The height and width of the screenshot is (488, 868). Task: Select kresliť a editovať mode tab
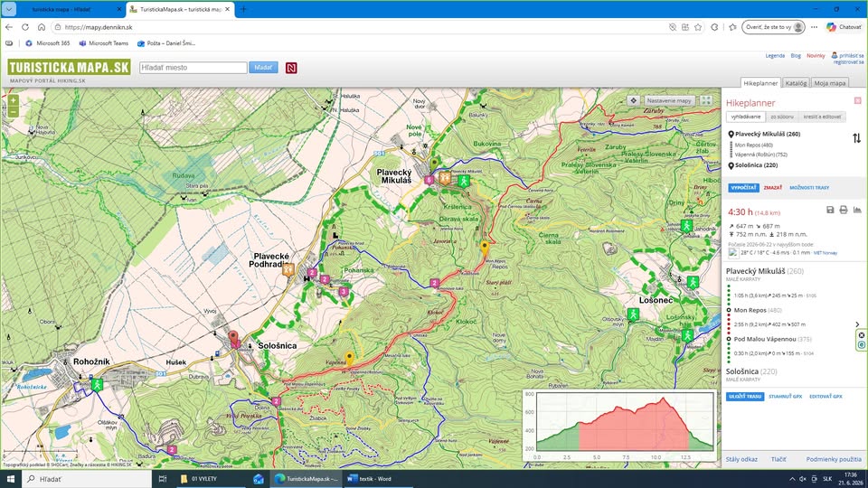[822, 117]
